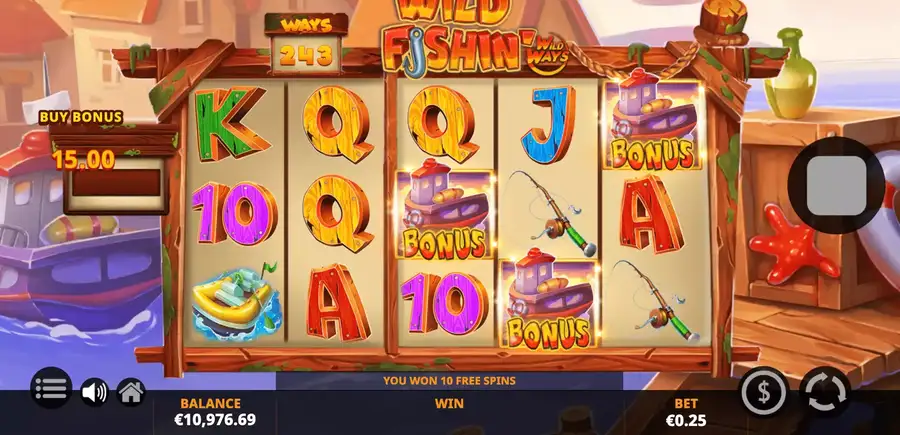Viewport: 900px width, 435px height.
Task: Select the Bonus boat symbol on reel five
Action: click(x=651, y=125)
